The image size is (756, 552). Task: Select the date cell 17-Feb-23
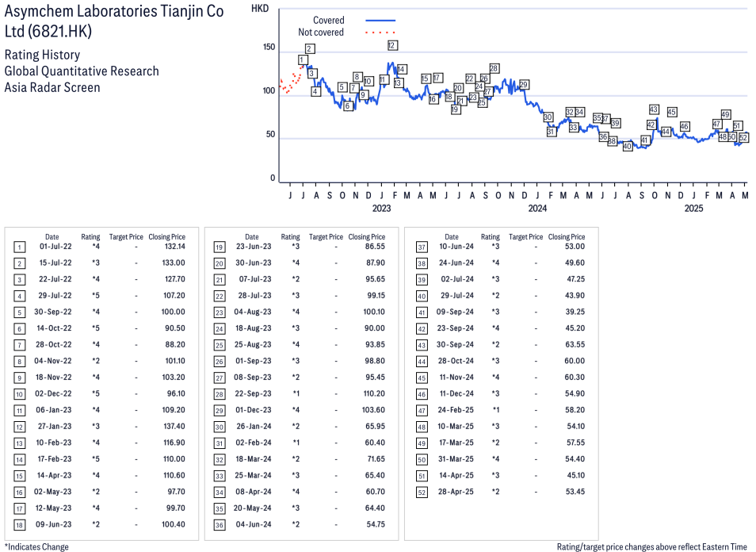pyautogui.click(x=55, y=459)
